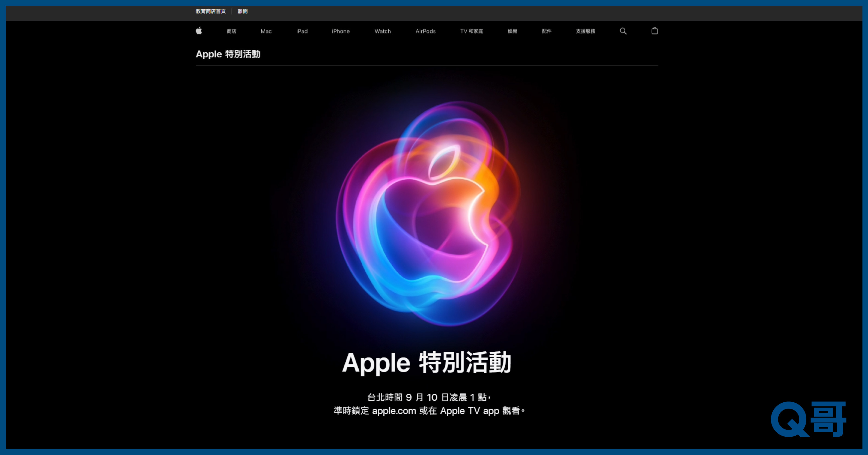Open the iPhone navigation item

pyautogui.click(x=341, y=31)
